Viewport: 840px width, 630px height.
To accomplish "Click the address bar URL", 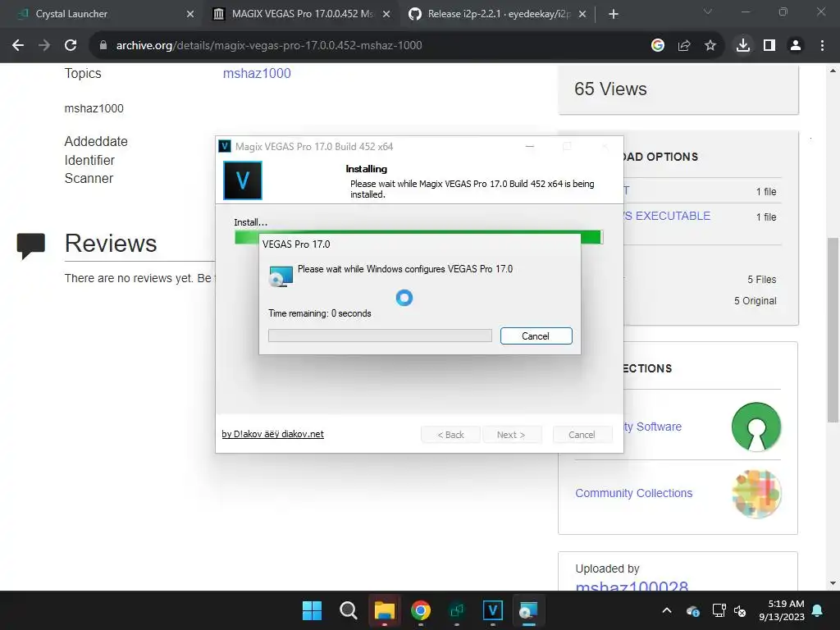I will click(x=269, y=46).
